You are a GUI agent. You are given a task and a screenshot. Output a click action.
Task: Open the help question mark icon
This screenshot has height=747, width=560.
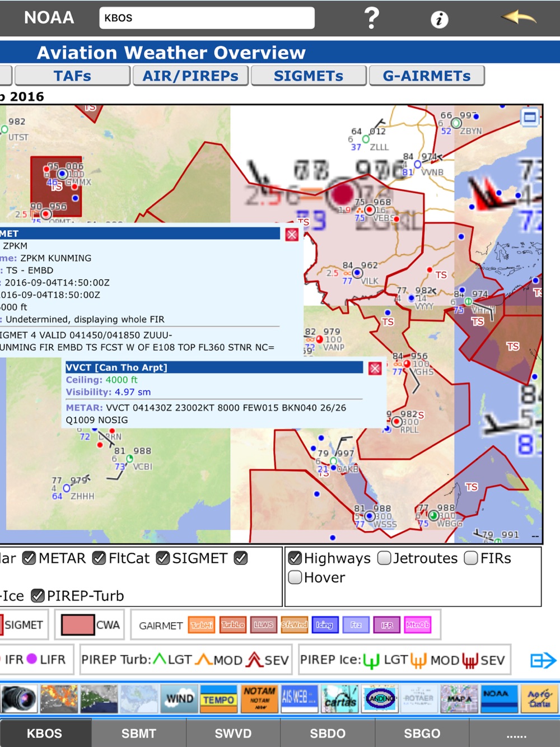tap(371, 18)
